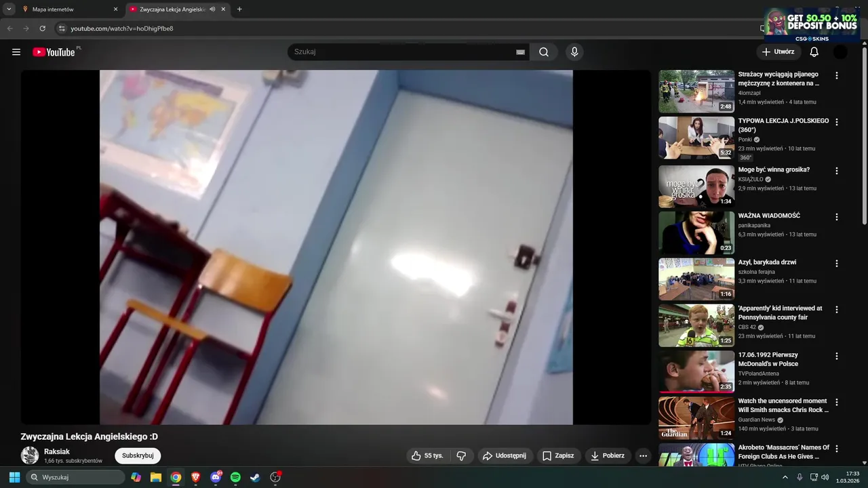Open Moge być winna grosika thumbnail
The image size is (868, 488).
coord(696,186)
